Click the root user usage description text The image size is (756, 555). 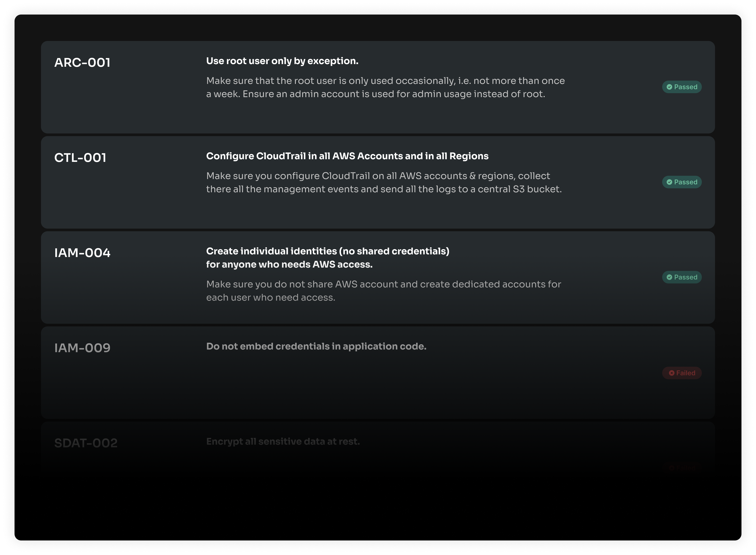click(x=385, y=87)
